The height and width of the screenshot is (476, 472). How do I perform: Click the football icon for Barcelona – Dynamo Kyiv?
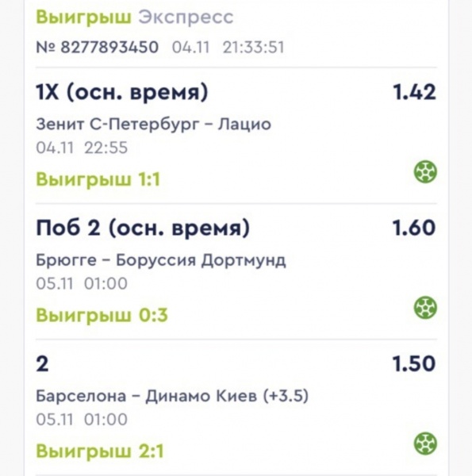tap(425, 443)
